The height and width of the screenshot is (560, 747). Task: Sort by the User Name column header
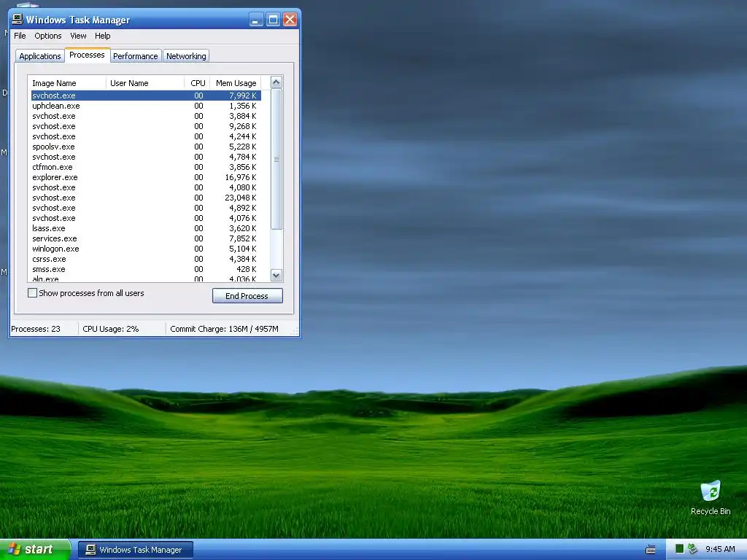click(x=145, y=83)
